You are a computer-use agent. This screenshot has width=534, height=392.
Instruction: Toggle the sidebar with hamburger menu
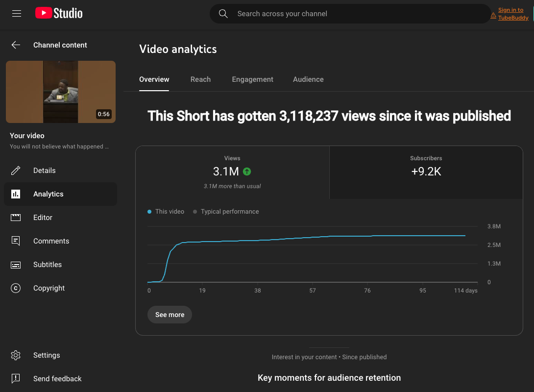click(x=16, y=14)
